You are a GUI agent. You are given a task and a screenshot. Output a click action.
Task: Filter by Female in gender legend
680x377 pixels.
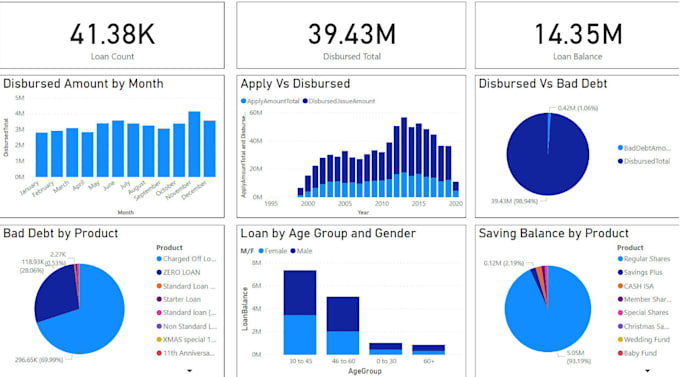coord(273,251)
